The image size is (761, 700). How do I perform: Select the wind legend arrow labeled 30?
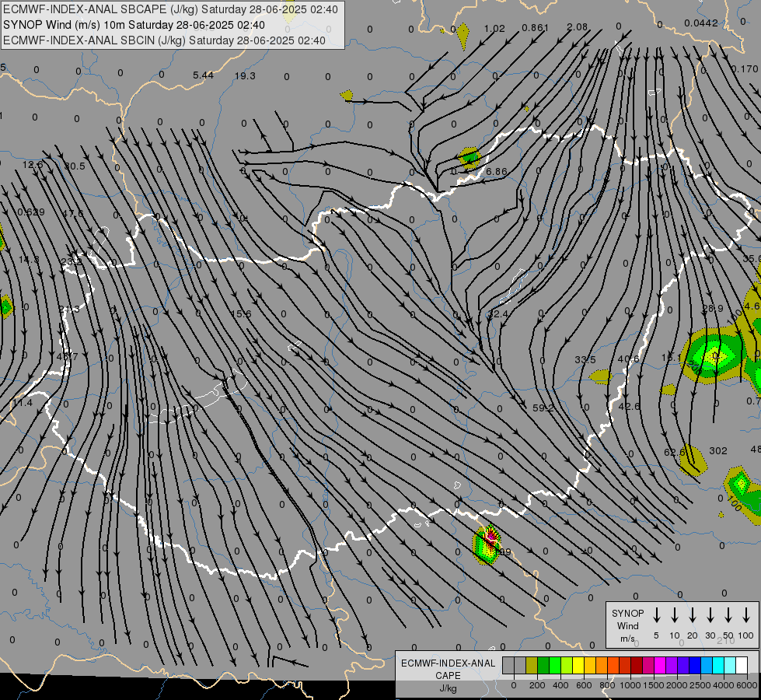click(710, 615)
